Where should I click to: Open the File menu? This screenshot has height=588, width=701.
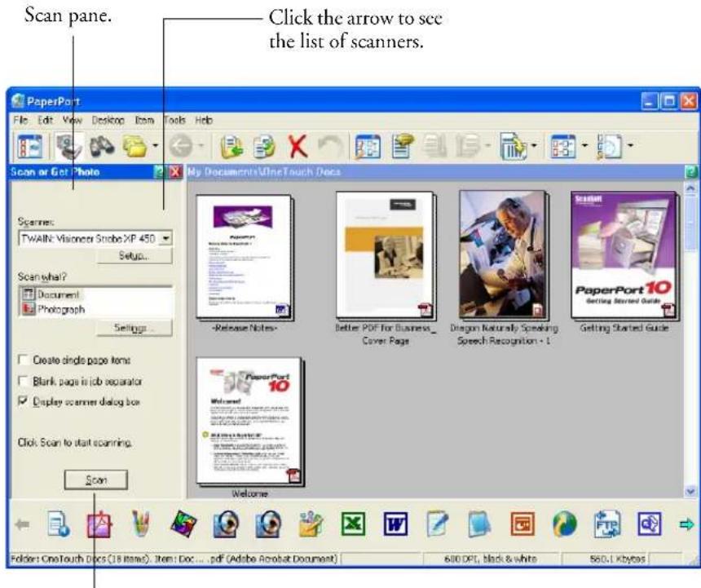(x=20, y=120)
